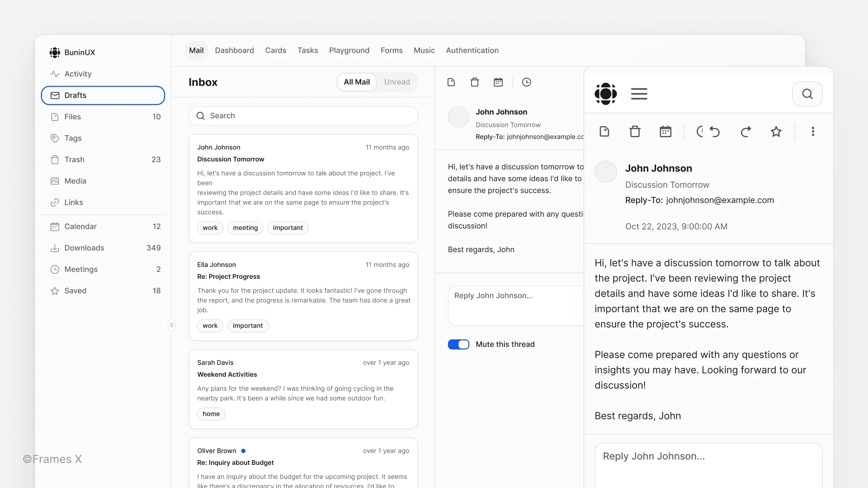
Task: Click the app logo in the mobile panel
Action: [x=606, y=94]
